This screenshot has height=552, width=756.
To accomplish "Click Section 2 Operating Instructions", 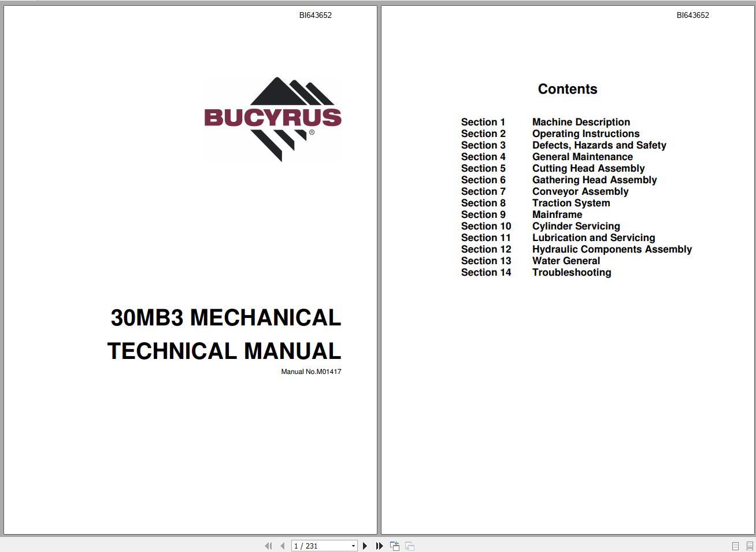I will click(x=550, y=134).
